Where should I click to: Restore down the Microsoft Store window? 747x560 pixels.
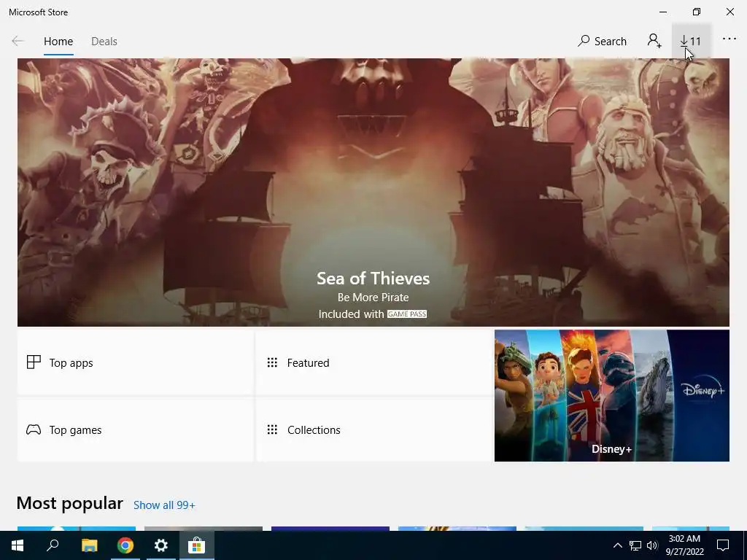point(697,12)
